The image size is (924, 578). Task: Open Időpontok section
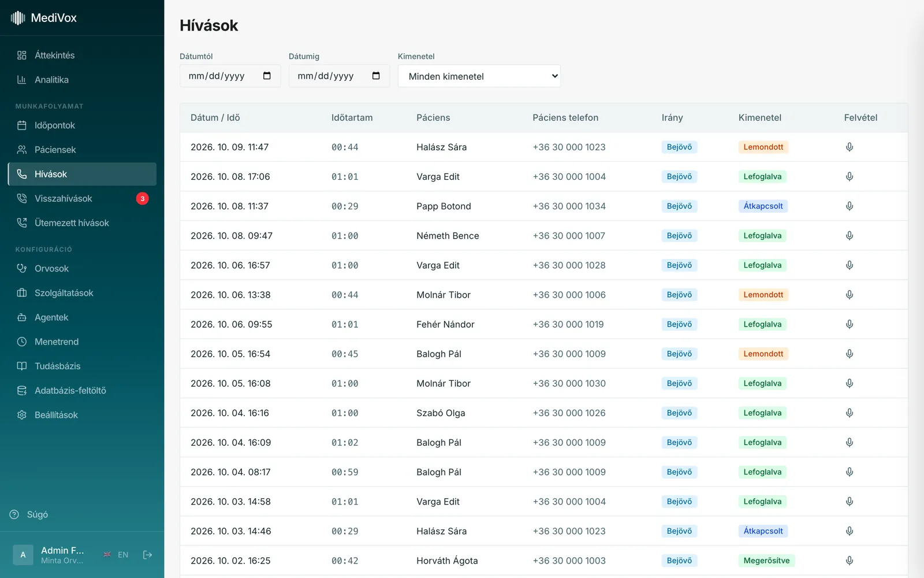[x=82, y=125]
